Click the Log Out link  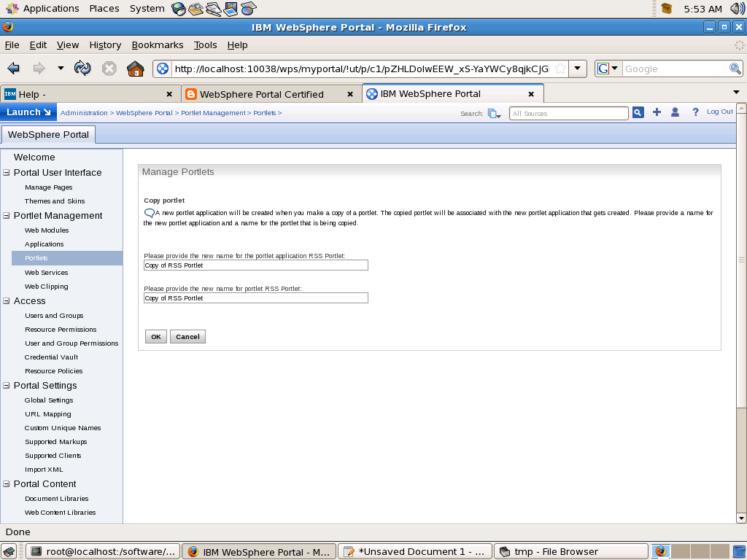[x=720, y=112]
